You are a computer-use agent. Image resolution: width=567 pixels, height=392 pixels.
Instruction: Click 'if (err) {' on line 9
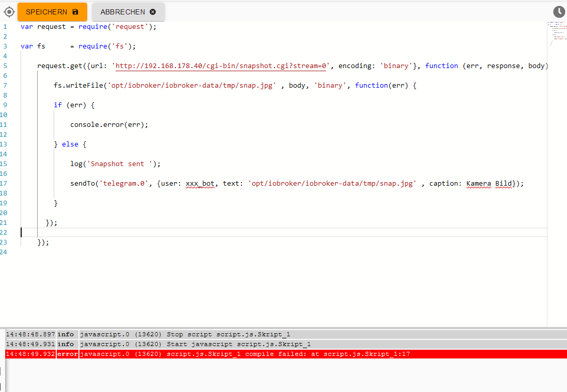(74, 105)
